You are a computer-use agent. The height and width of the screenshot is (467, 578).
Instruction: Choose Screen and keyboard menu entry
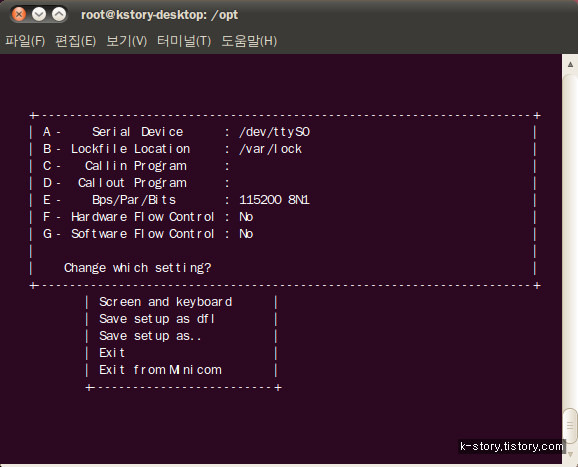coord(166,302)
